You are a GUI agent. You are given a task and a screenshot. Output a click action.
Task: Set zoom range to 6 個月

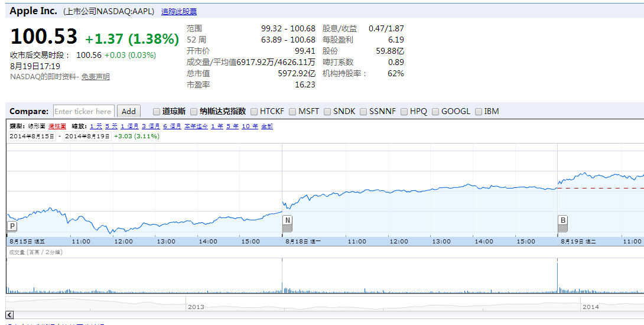coord(173,126)
